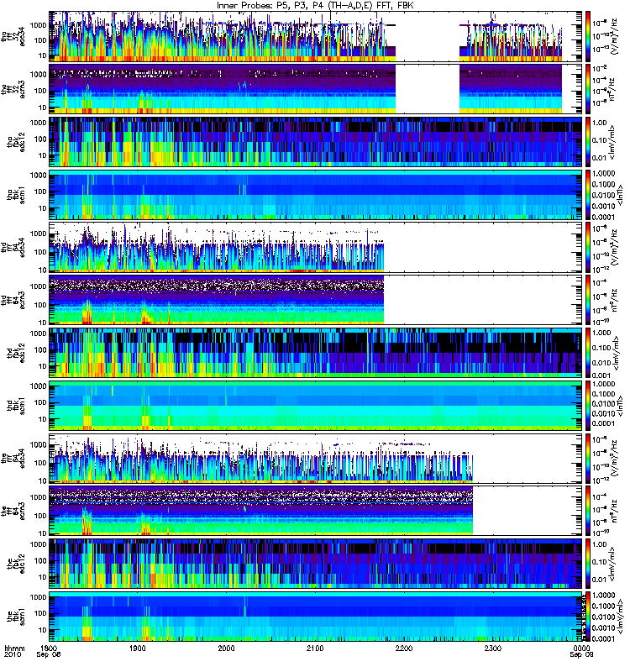Viewport: 630px width, 672px height.
Task: Select the "tha fbk scm1" axis label
Action: click(x=16, y=195)
